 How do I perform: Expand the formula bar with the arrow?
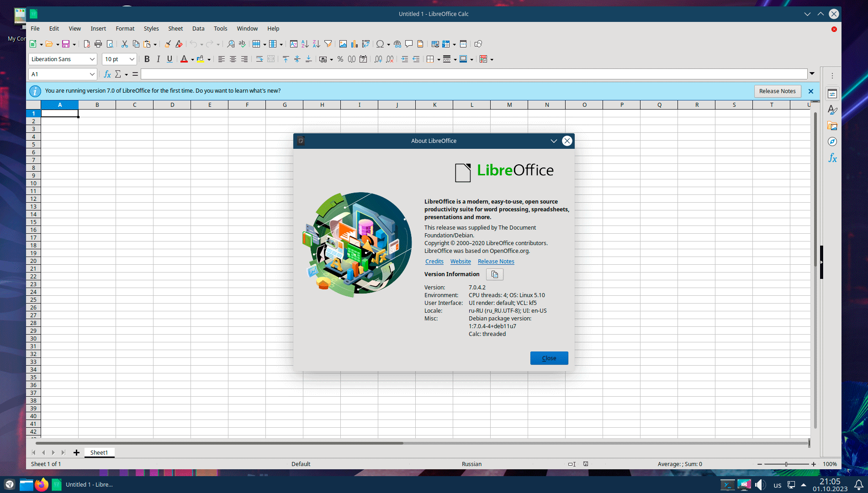click(812, 73)
